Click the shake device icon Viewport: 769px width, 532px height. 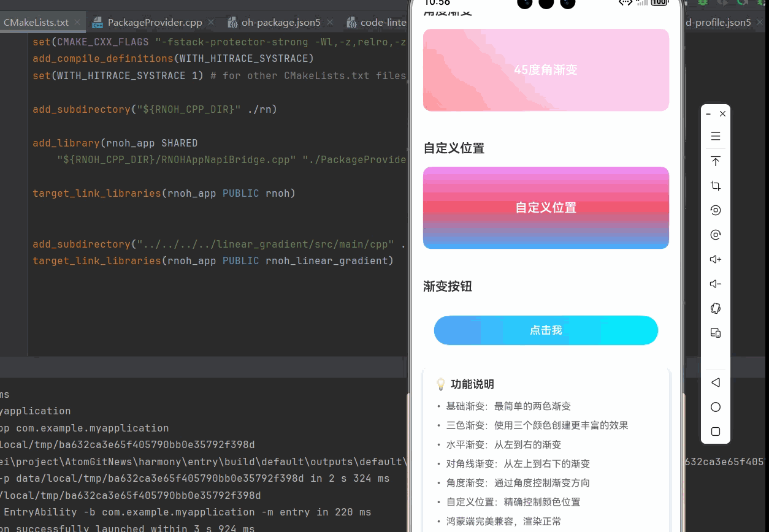(716, 308)
